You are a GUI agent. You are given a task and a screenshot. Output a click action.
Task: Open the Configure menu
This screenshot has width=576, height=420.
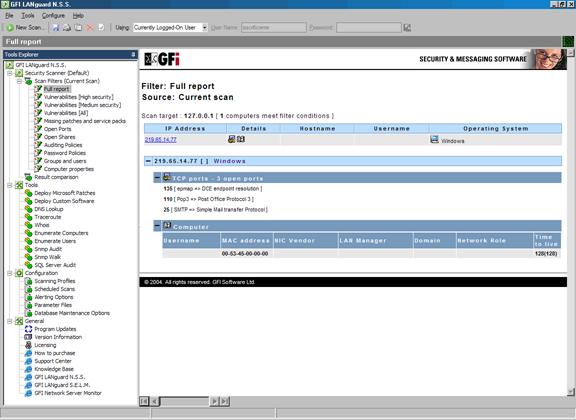[53, 15]
